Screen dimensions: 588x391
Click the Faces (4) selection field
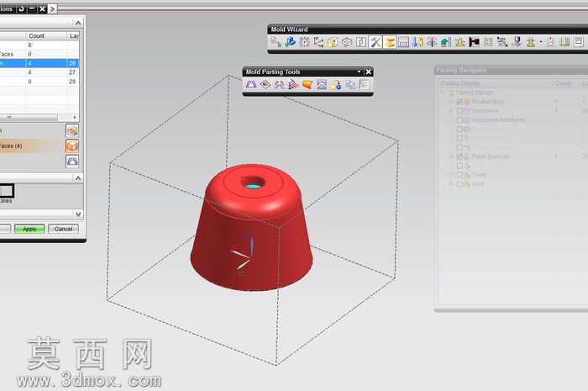(x=30, y=146)
